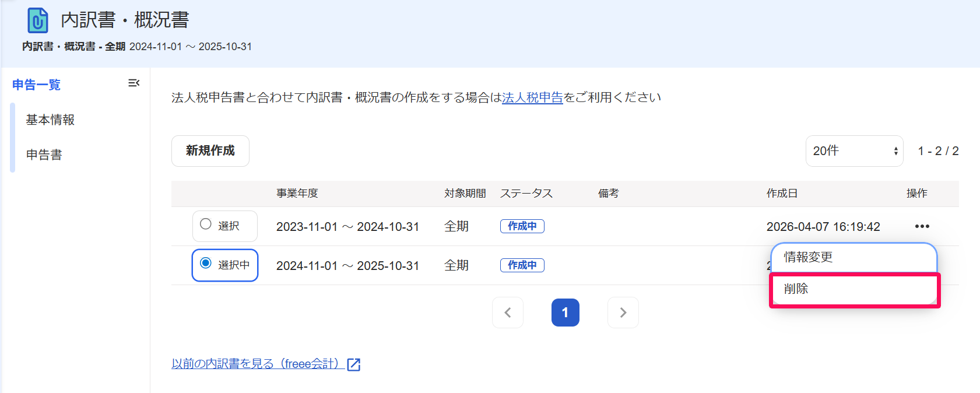The image size is (980, 393).
Task: Click the 事業年度 column header
Action: coord(297,194)
